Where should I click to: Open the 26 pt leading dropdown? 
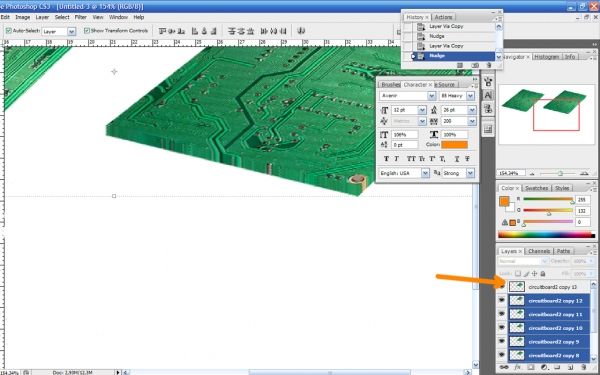point(472,110)
